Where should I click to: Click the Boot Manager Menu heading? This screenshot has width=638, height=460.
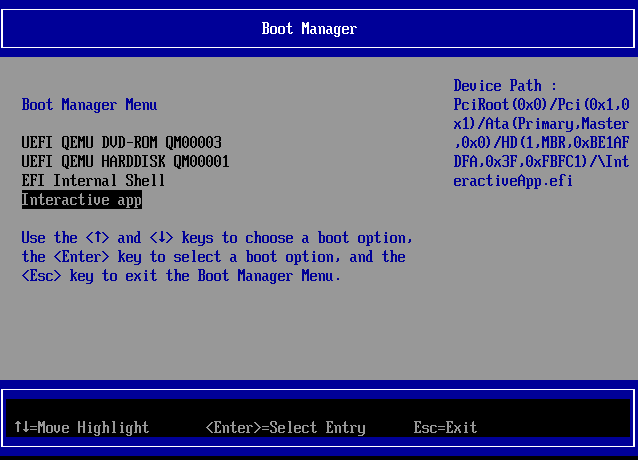(x=89, y=105)
